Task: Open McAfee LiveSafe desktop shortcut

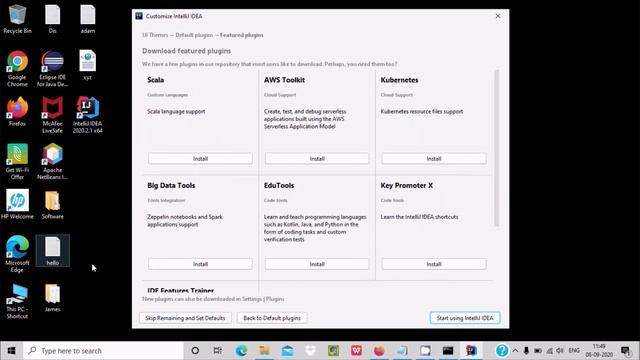Action: click(52, 115)
